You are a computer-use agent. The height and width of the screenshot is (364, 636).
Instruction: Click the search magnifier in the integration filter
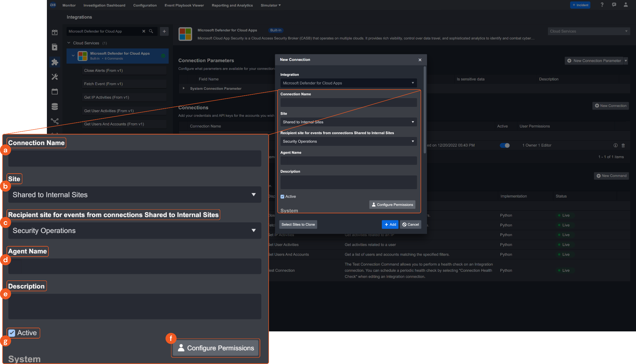pos(151,31)
